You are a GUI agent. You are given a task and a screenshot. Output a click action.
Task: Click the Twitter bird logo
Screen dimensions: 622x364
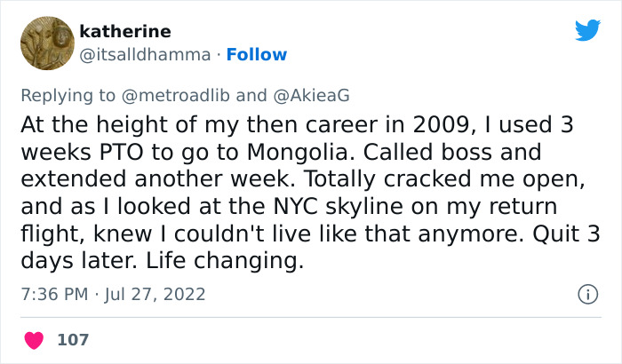(587, 30)
